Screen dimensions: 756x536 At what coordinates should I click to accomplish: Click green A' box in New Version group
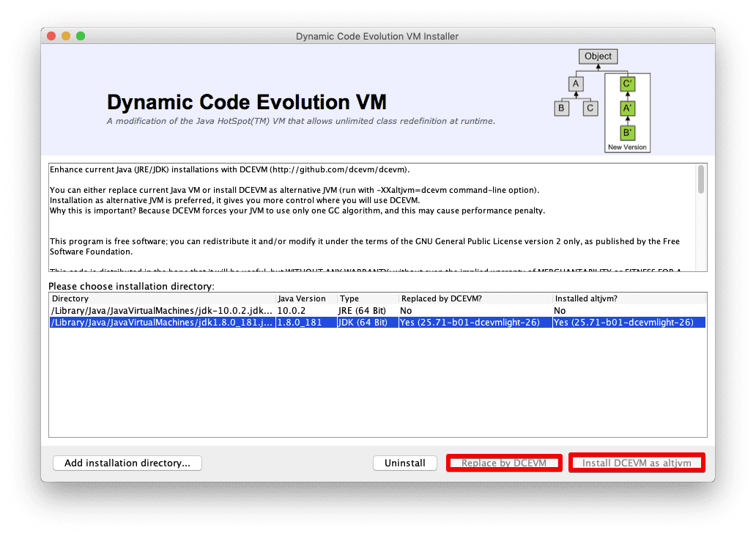(x=627, y=108)
